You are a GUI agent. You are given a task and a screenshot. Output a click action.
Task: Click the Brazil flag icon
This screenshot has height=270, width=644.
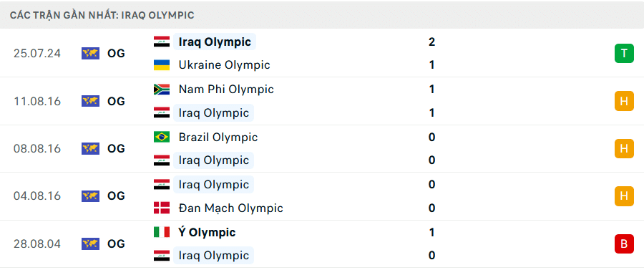pos(162,137)
